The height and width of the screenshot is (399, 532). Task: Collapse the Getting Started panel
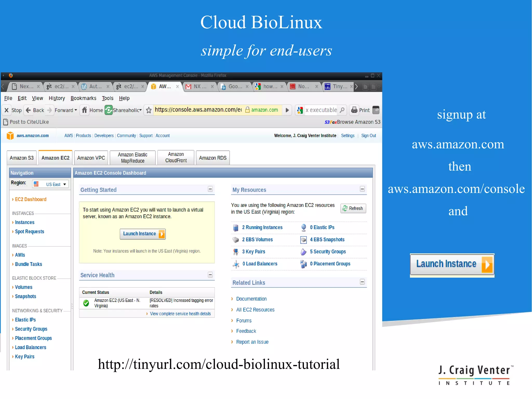click(x=210, y=189)
